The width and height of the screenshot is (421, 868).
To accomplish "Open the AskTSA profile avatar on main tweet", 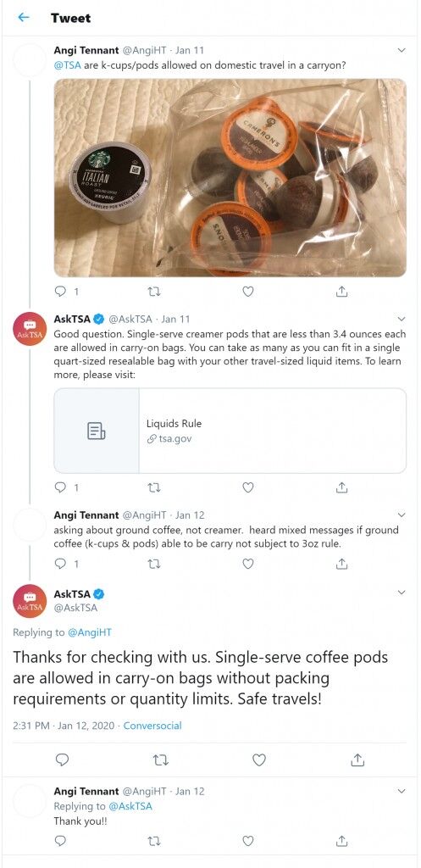I will (x=30, y=601).
